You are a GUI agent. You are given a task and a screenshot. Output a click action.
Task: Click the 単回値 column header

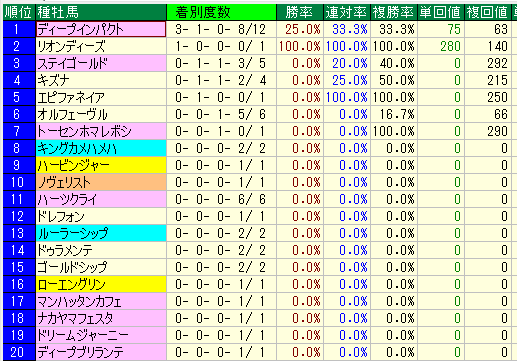(x=441, y=12)
